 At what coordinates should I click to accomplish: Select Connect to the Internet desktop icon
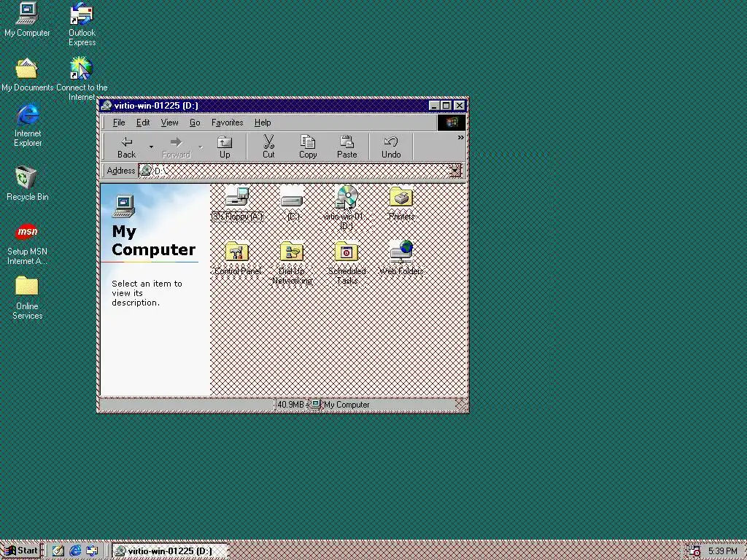82,79
